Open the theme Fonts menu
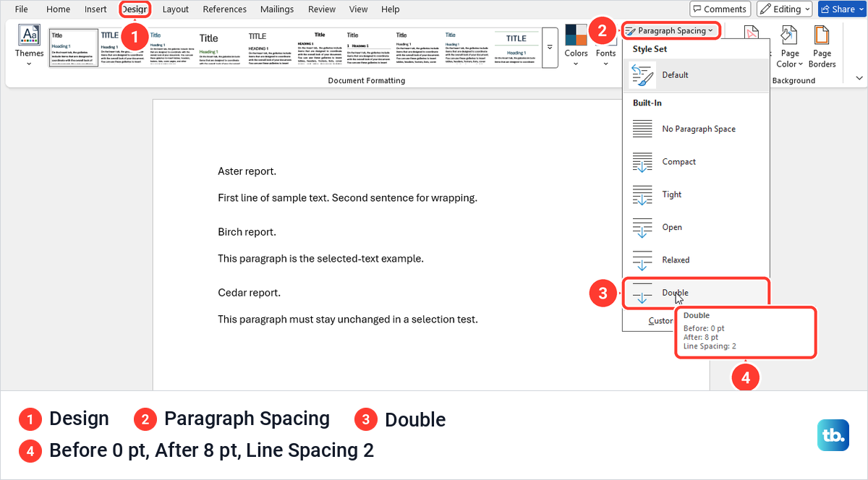 tap(605, 46)
